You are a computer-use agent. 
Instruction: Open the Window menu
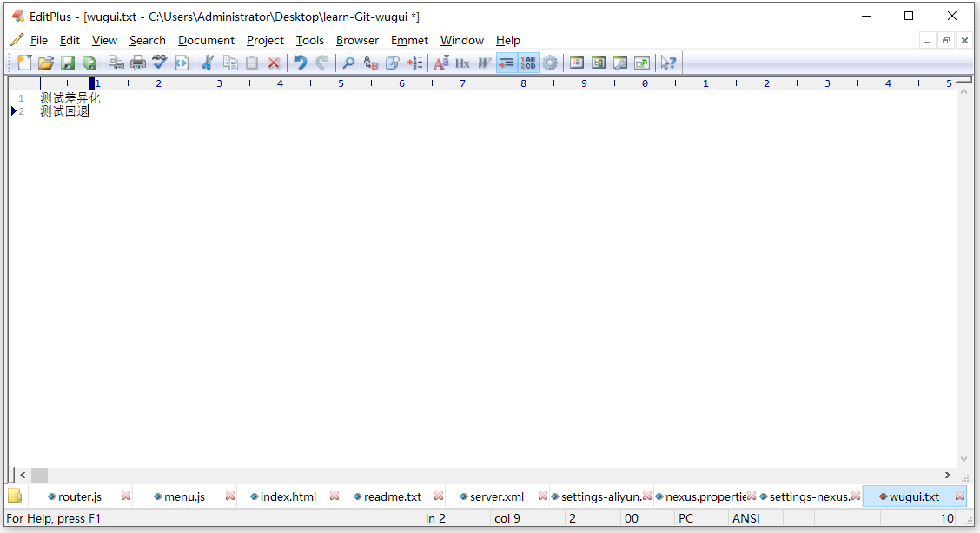click(x=462, y=40)
